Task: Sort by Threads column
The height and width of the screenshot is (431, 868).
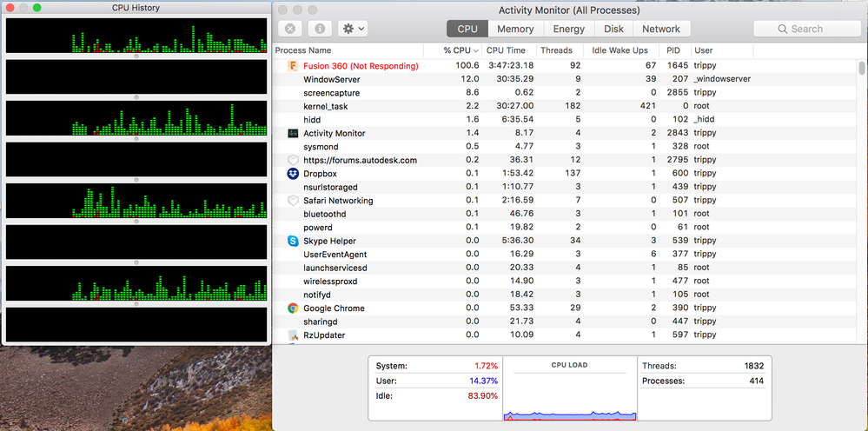Action: 556,50
